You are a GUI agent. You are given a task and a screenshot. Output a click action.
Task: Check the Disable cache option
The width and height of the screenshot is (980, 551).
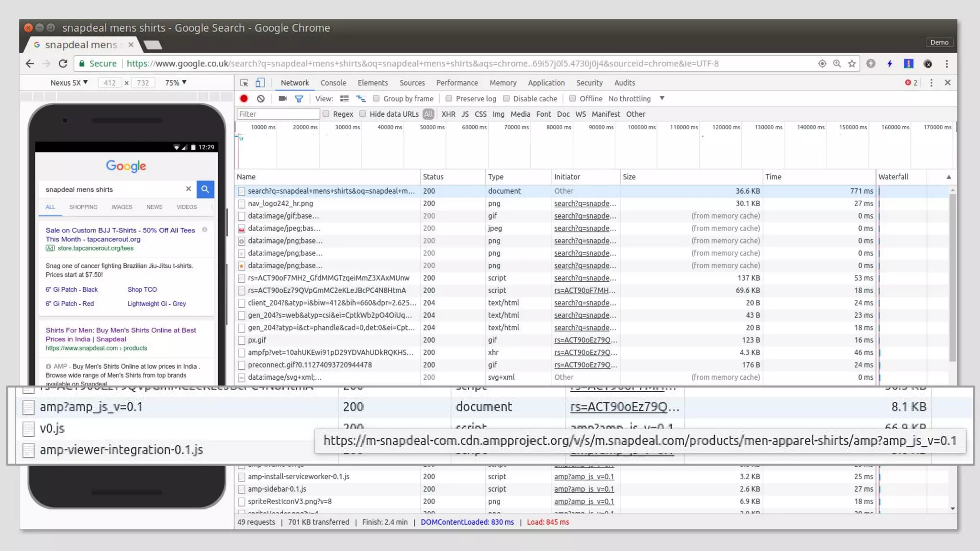point(506,99)
